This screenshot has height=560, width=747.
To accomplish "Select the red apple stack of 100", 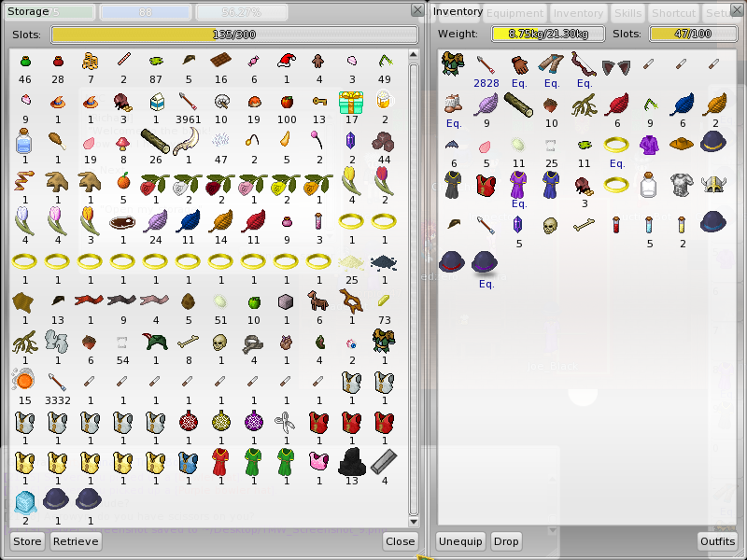I will coord(287,102).
